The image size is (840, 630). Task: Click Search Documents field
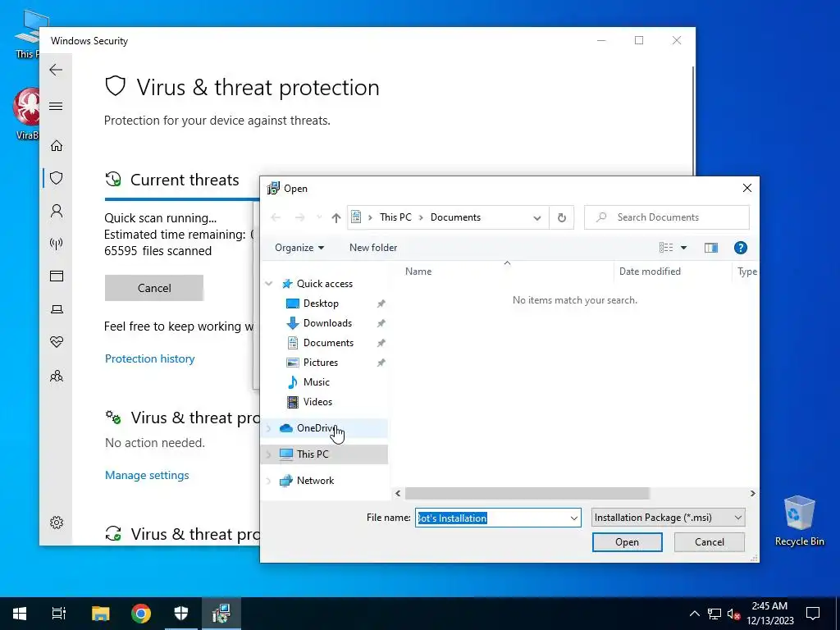666,217
